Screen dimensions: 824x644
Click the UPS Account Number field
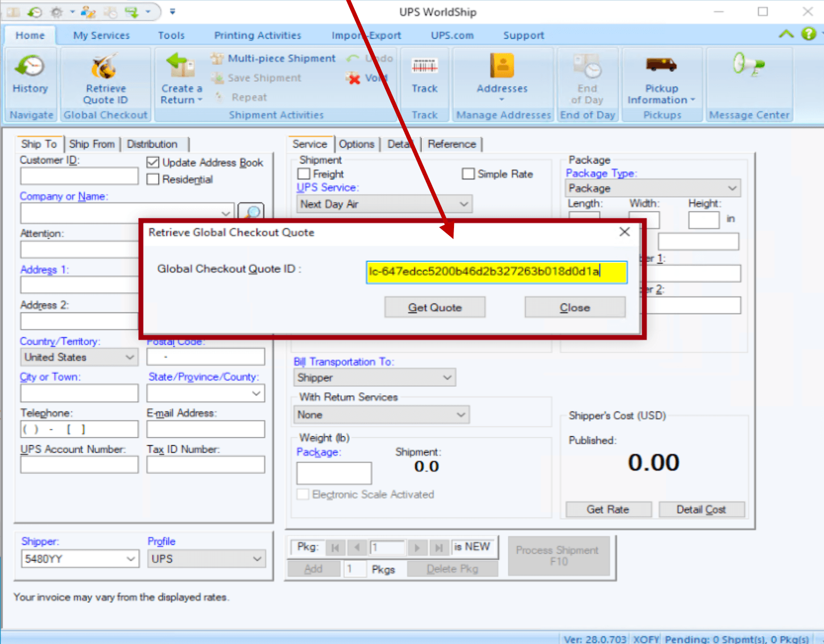pyautogui.click(x=79, y=465)
